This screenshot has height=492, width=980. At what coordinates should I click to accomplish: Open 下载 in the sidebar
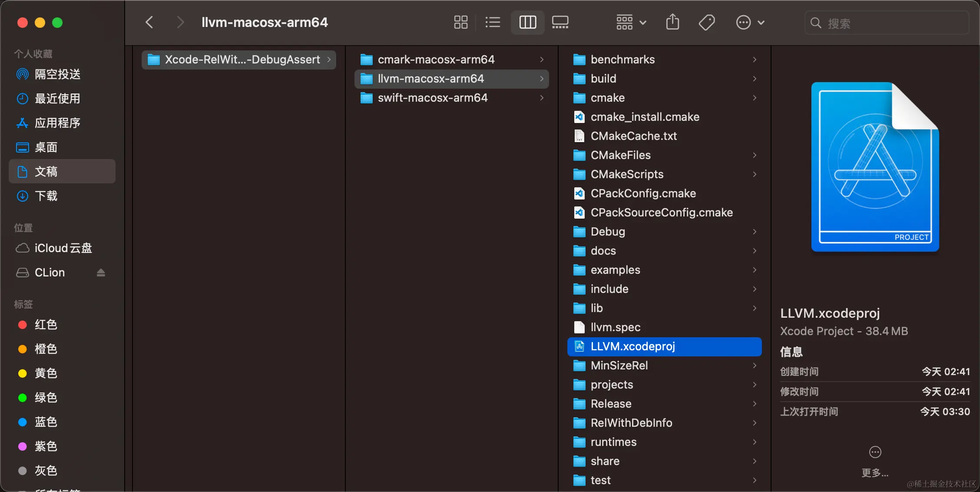pos(62,196)
